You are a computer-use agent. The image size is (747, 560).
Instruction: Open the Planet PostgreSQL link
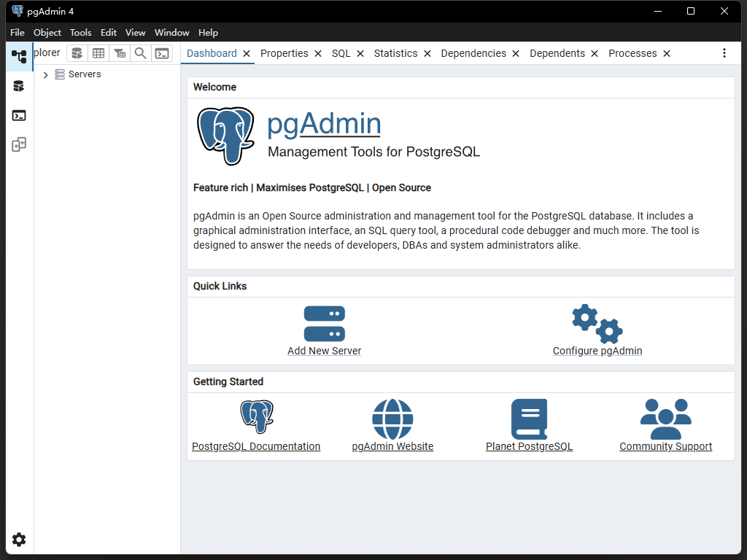coord(530,447)
